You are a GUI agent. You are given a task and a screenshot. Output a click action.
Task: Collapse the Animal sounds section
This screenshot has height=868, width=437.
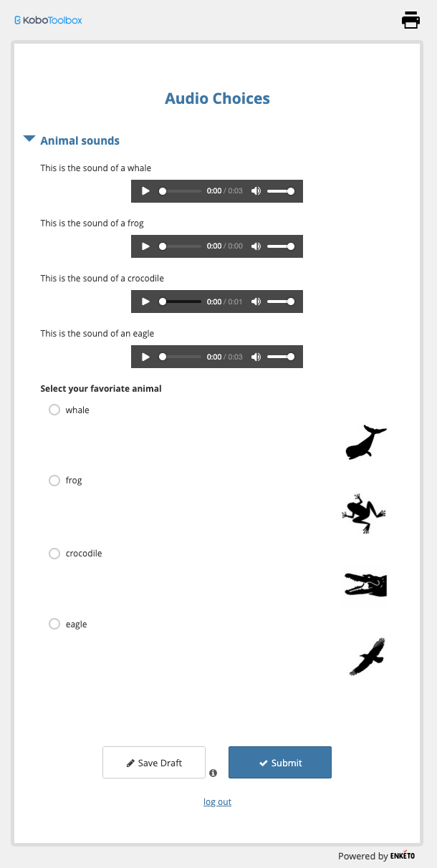(x=29, y=140)
